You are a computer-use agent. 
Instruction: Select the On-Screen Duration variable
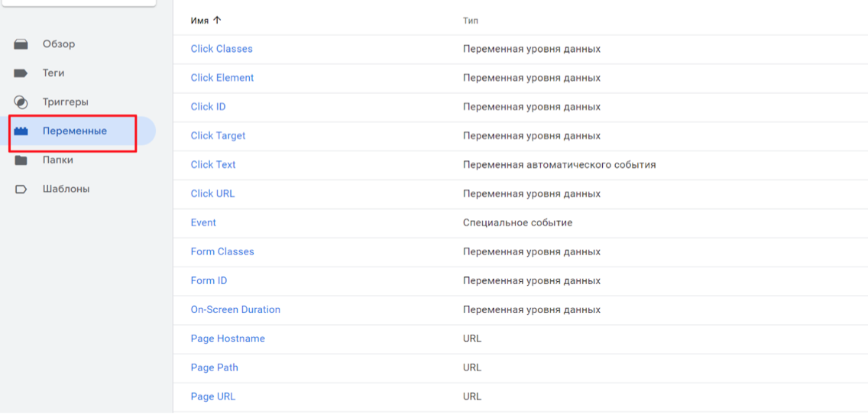[235, 309]
